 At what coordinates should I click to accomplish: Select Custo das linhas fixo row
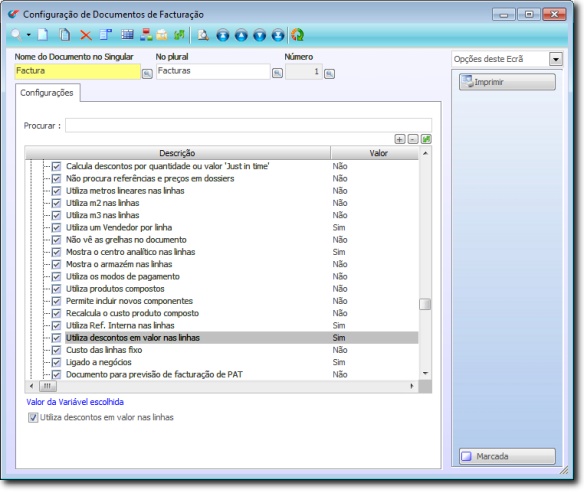[222, 350]
